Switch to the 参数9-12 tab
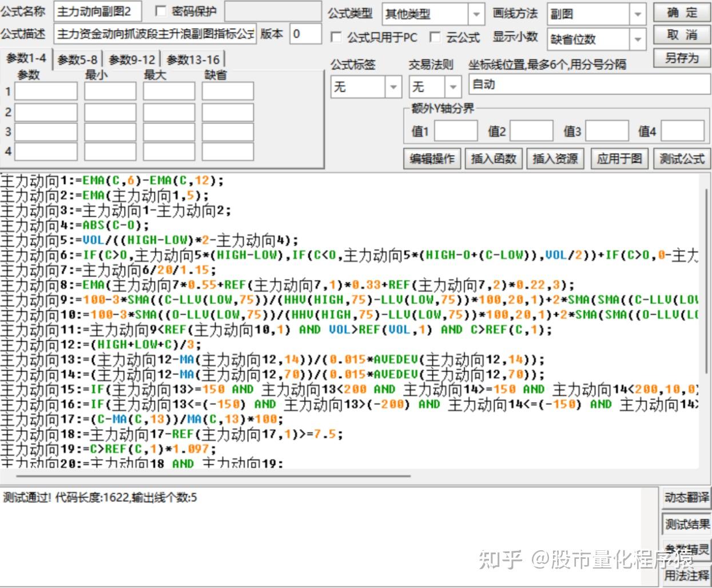712x588 pixels. coord(132,59)
